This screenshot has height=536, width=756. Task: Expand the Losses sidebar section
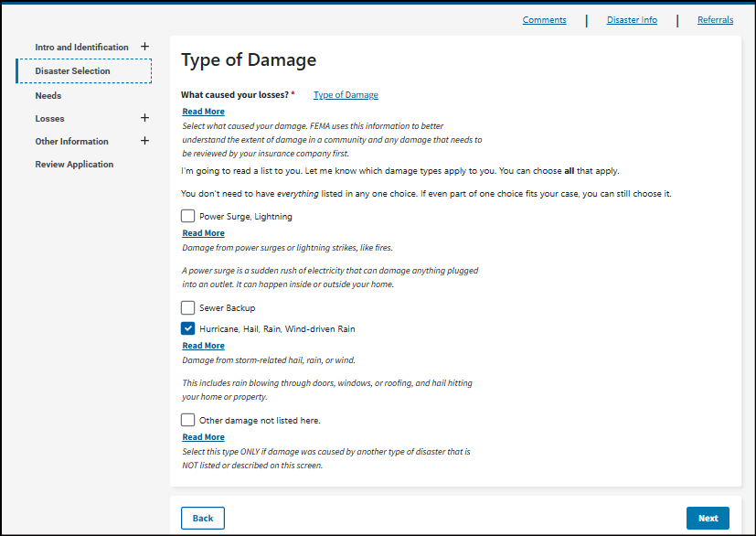tap(144, 118)
